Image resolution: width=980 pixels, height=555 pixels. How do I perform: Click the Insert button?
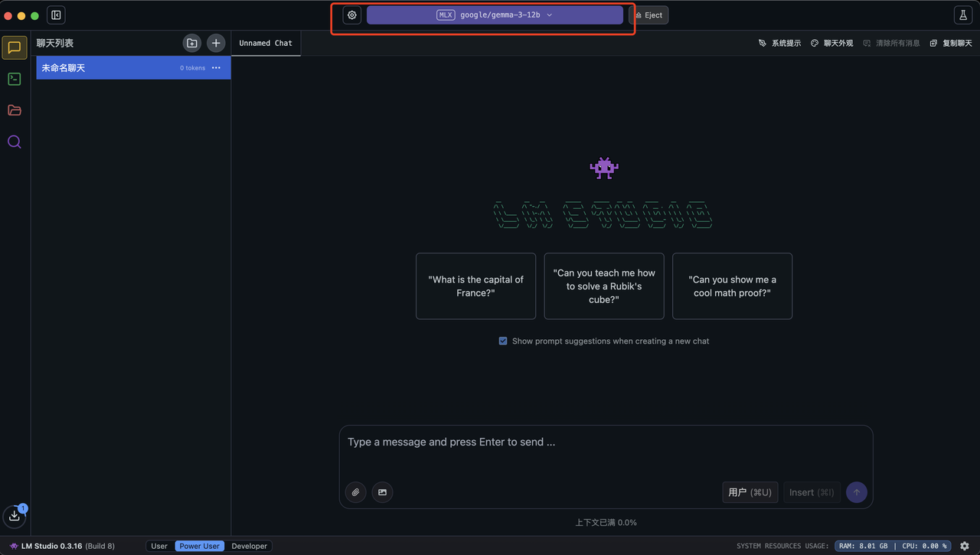click(812, 492)
